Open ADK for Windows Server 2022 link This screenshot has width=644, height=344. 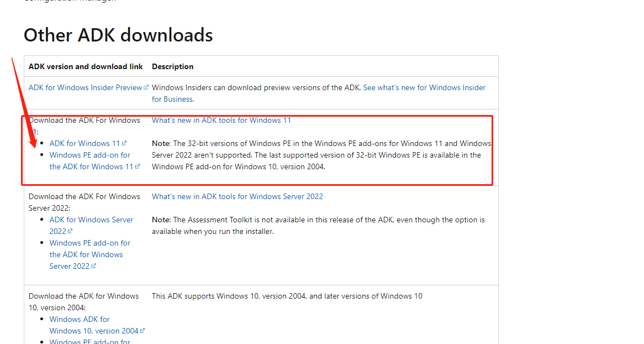pos(91,226)
